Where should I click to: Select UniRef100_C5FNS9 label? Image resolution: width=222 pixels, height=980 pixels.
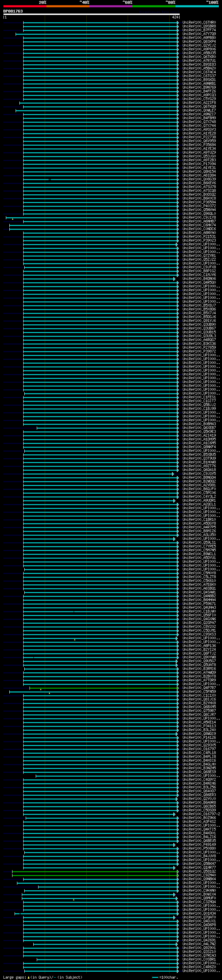pyautogui.click(x=199, y=691)
